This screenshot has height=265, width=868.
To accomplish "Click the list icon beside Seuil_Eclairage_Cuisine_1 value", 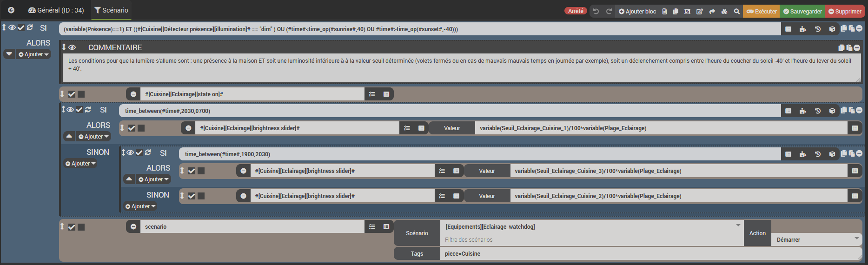I will tap(855, 128).
